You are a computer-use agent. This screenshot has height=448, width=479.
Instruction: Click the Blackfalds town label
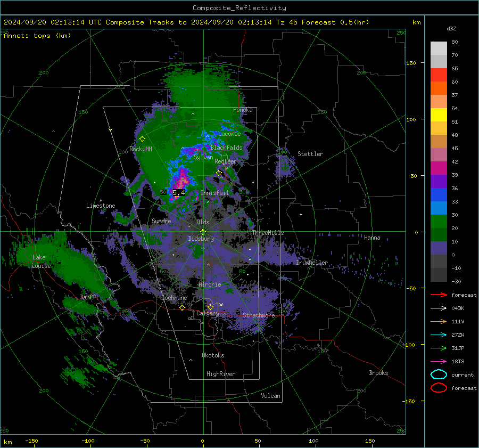click(x=226, y=148)
